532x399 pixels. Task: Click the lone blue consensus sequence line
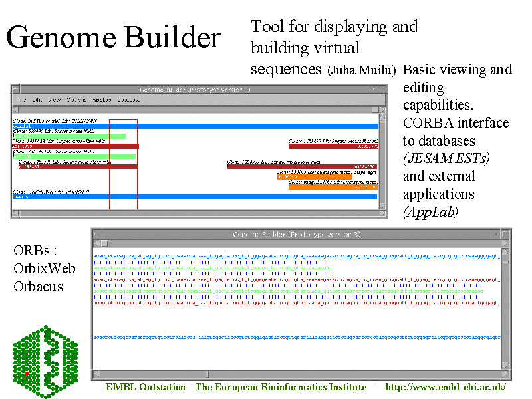pyautogui.click(x=297, y=338)
